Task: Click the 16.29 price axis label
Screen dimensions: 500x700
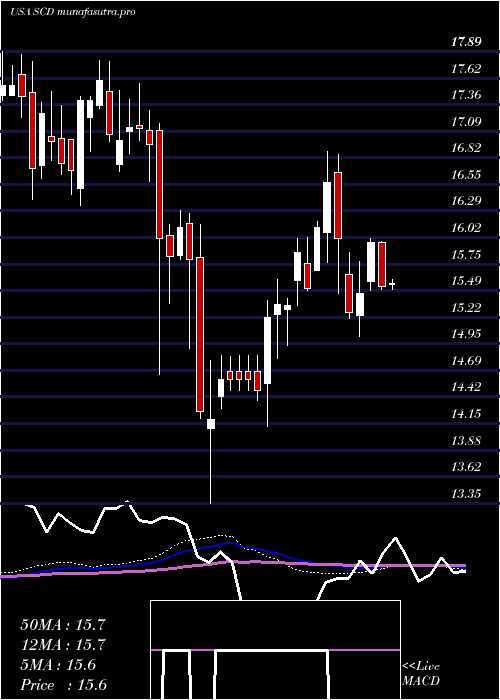Action: point(466,201)
